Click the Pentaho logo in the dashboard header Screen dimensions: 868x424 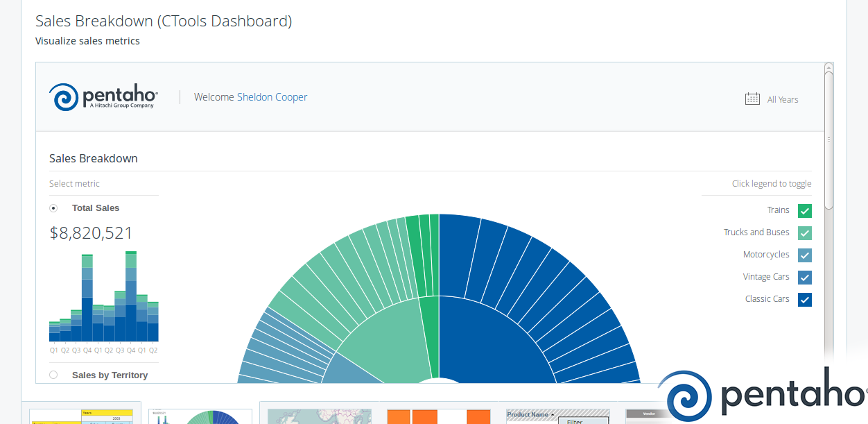103,96
